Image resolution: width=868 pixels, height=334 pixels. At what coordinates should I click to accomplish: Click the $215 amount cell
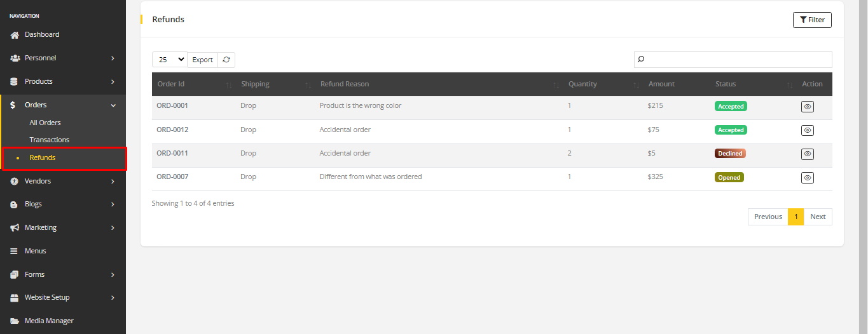(x=656, y=105)
